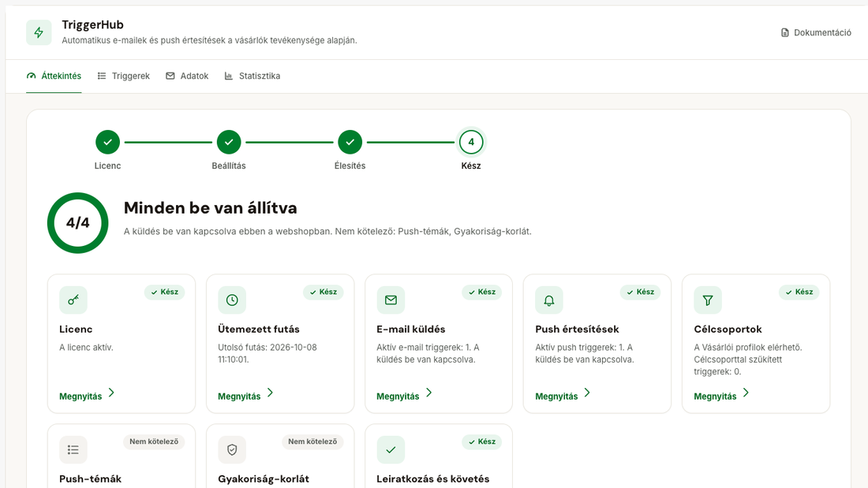Click Kész badge on Push értesítések card
Image resolution: width=868 pixels, height=488 pixels.
pyautogui.click(x=641, y=292)
